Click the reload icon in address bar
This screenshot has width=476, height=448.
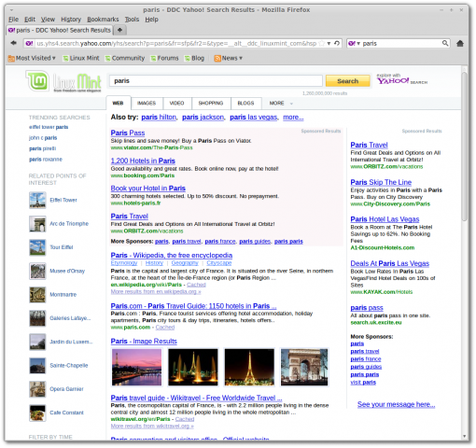click(x=337, y=43)
